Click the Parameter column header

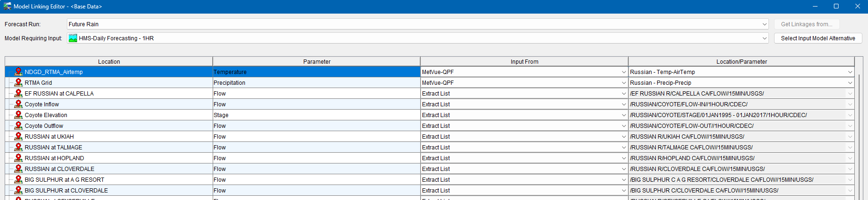(316, 61)
